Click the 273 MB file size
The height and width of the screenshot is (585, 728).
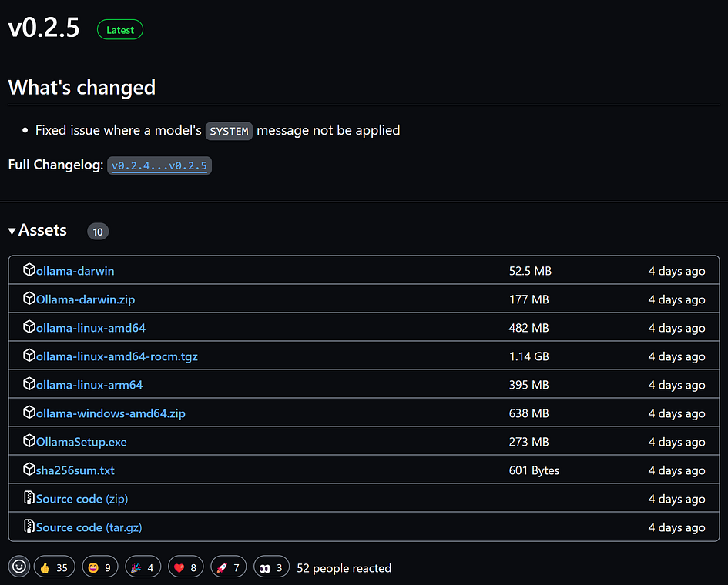coord(528,442)
